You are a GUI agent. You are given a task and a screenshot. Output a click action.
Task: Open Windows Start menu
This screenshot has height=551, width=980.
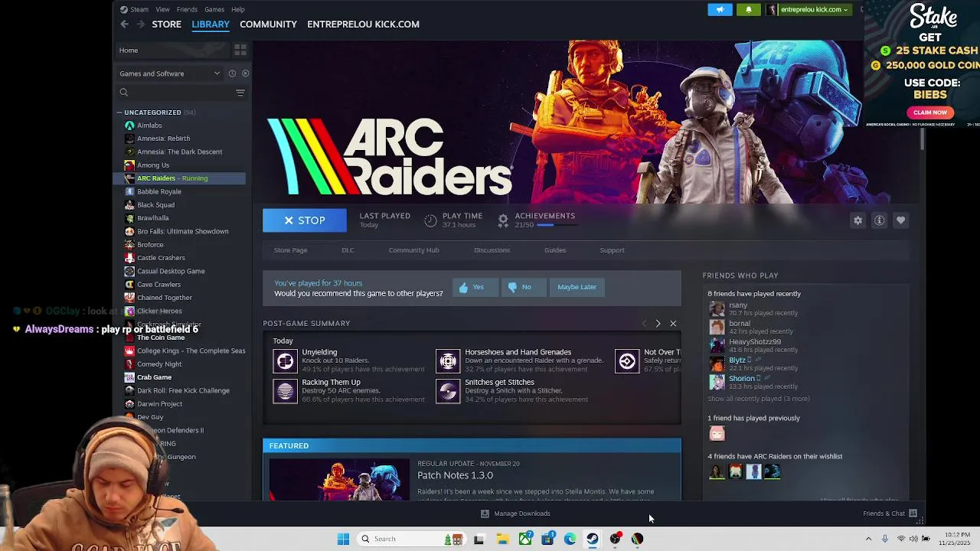click(x=343, y=539)
